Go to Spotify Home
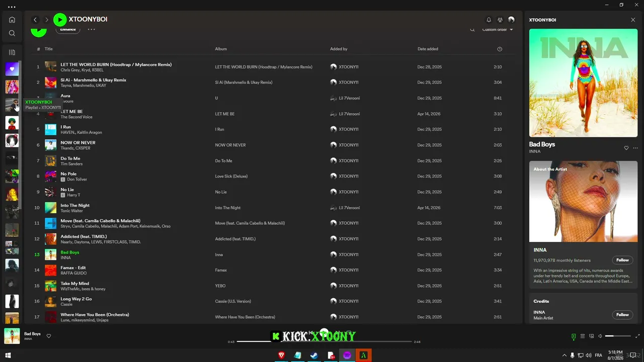The width and height of the screenshot is (644, 362). coord(12,20)
